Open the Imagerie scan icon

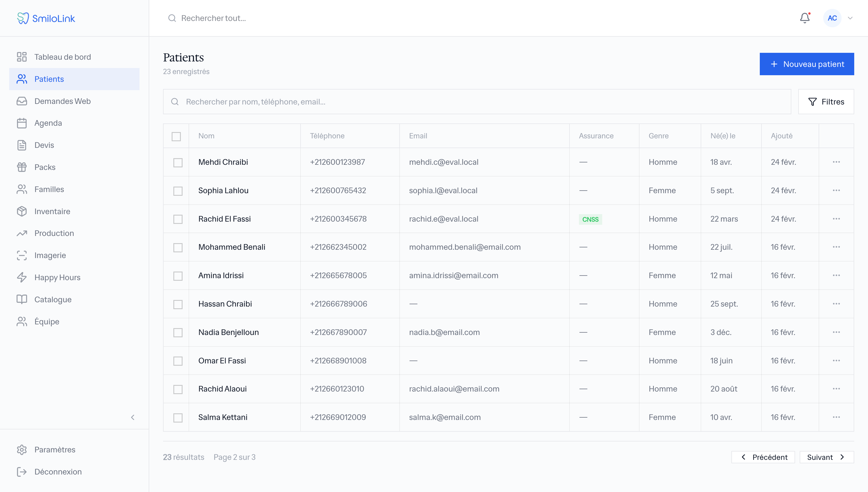tap(22, 255)
